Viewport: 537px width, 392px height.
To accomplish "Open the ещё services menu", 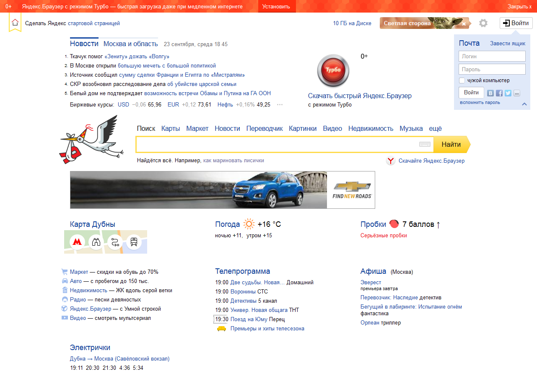I will [x=436, y=129].
